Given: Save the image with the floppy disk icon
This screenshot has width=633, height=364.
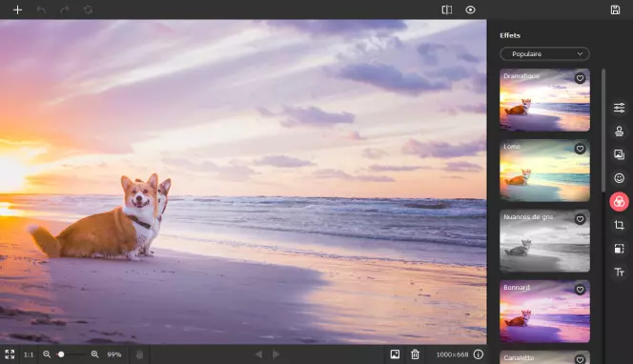Looking at the screenshot, I should click(x=615, y=10).
